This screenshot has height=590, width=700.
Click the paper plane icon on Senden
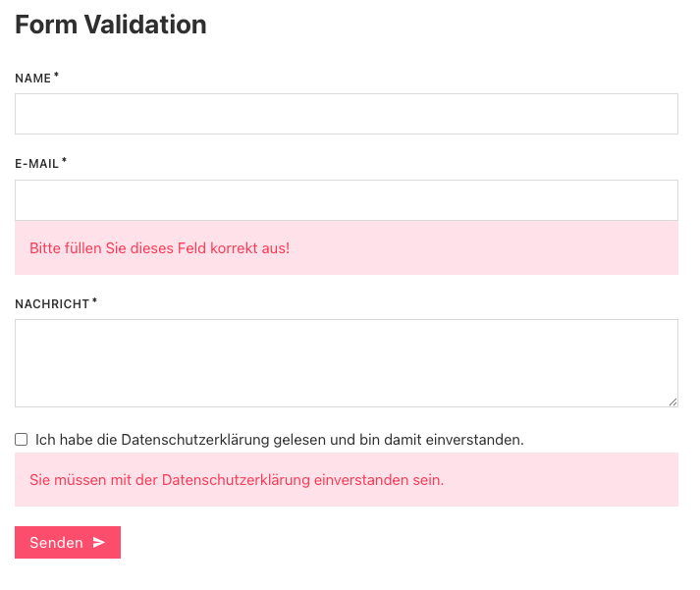pyautogui.click(x=98, y=543)
